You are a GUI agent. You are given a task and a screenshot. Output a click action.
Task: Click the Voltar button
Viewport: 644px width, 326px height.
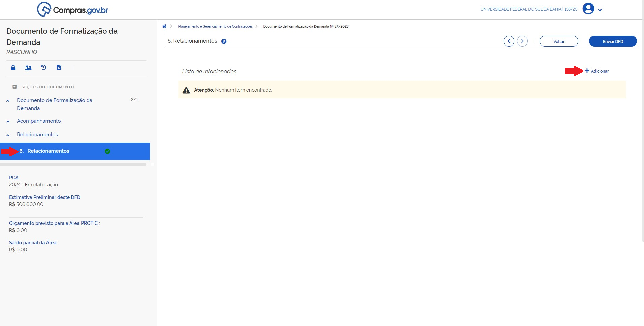pos(558,41)
